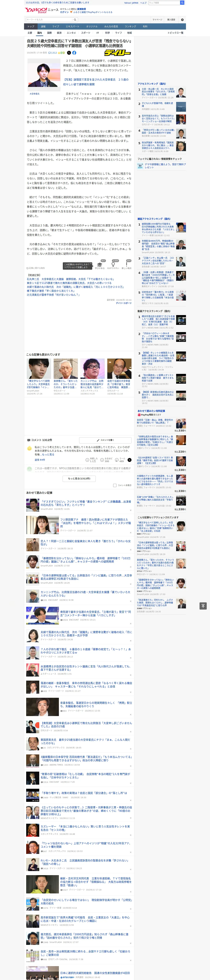
Task: Click 記事に関する報告 report icon link
Action: tap(35, 268)
